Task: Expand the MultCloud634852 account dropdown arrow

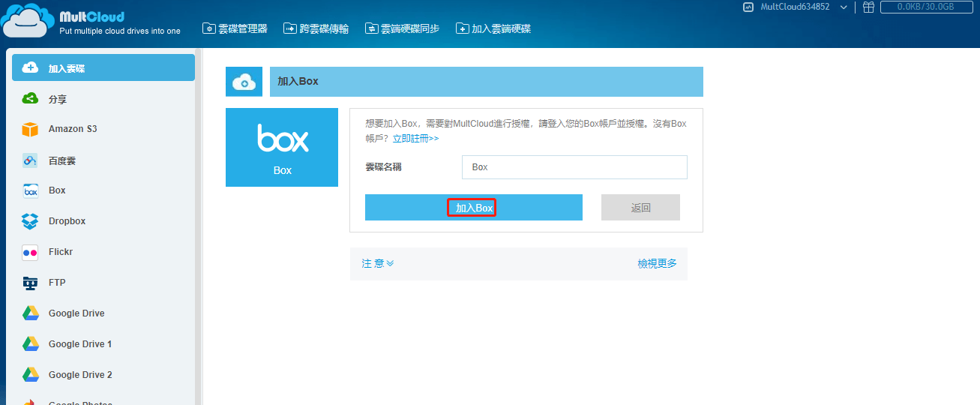Action: click(x=844, y=7)
